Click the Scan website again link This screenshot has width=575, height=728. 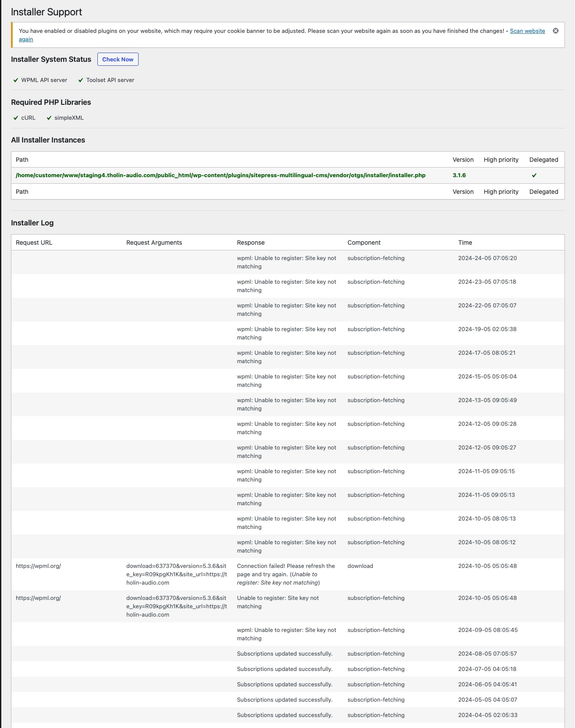coord(527,31)
